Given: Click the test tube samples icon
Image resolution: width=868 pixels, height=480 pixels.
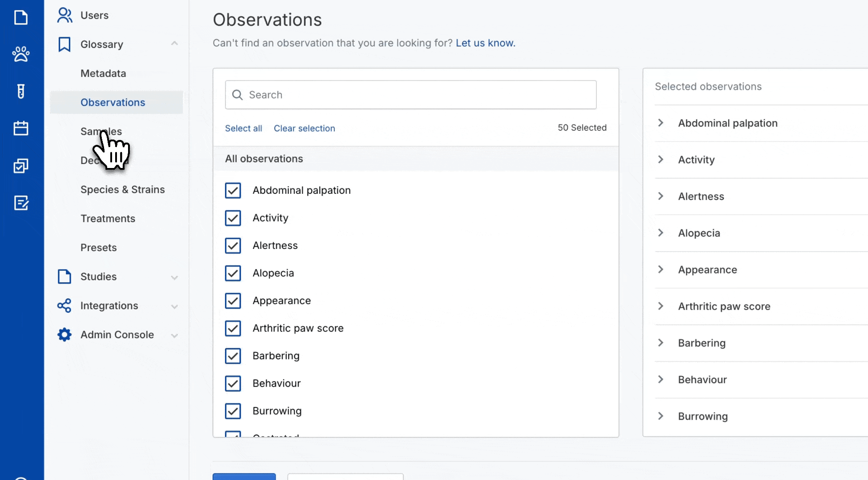Looking at the screenshot, I should (21, 91).
